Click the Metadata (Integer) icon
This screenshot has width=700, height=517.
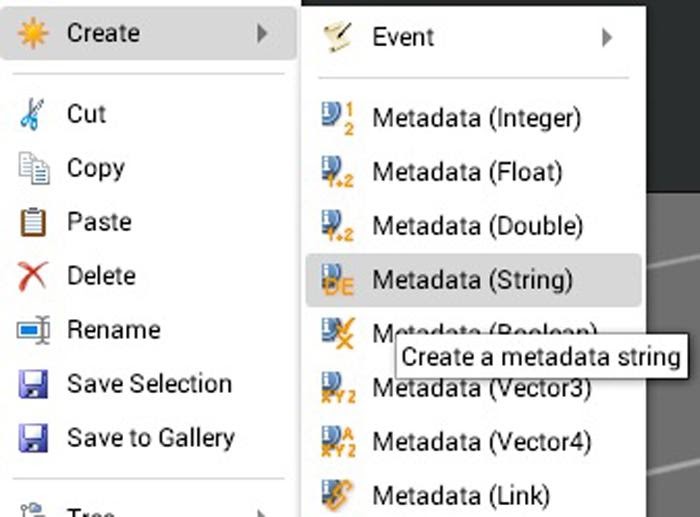coord(338,118)
